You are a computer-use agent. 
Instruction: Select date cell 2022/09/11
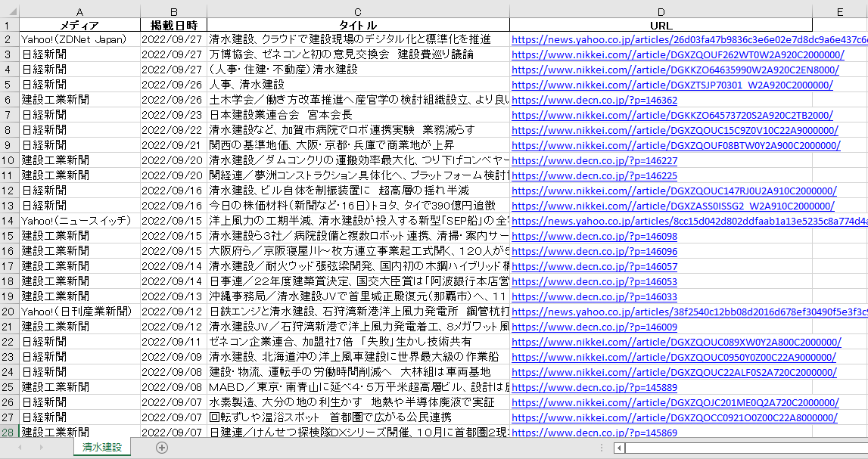click(174, 342)
